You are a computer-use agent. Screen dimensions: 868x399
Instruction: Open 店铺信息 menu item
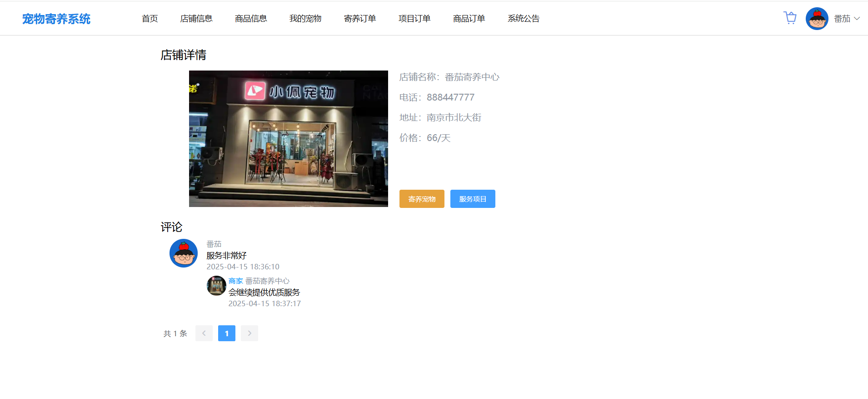point(196,19)
